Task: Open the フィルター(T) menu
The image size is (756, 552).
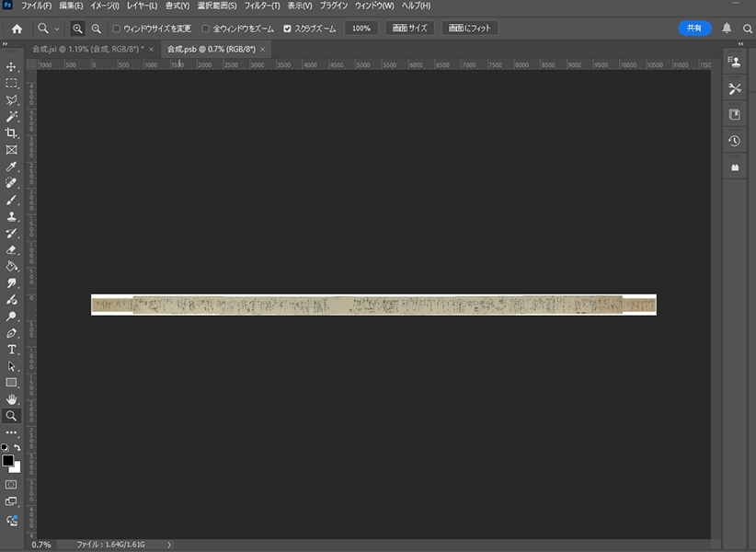Action: tap(262, 6)
